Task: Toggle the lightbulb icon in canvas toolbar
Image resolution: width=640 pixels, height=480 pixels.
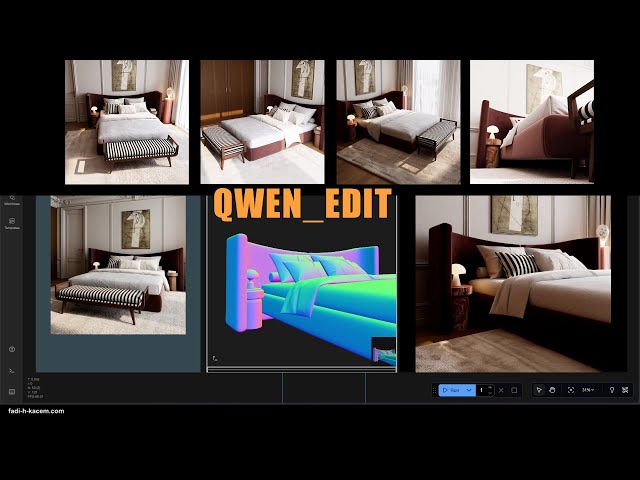Action: [x=612, y=390]
